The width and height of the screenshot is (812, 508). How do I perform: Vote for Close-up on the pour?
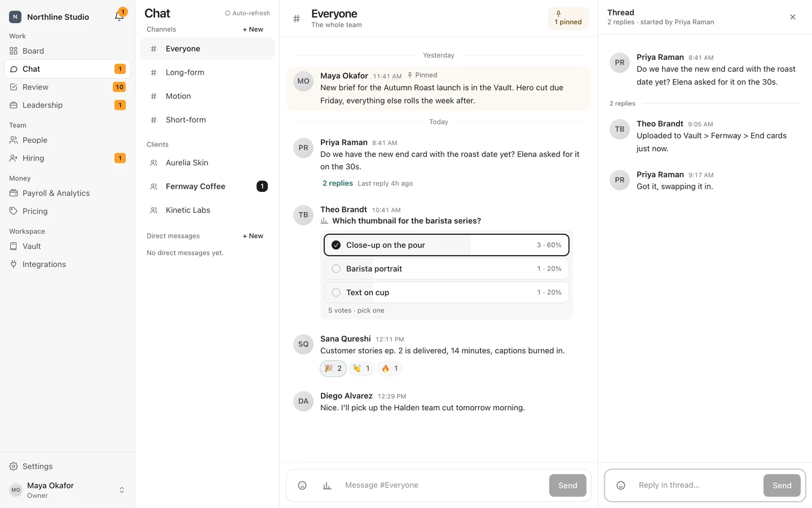[x=447, y=245]
